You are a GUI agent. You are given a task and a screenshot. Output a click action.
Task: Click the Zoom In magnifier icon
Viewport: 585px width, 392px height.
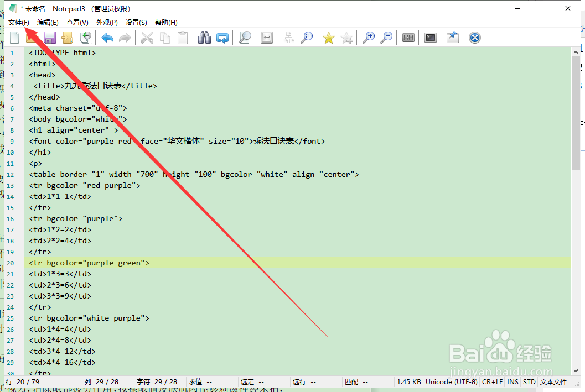pos(369,38)
